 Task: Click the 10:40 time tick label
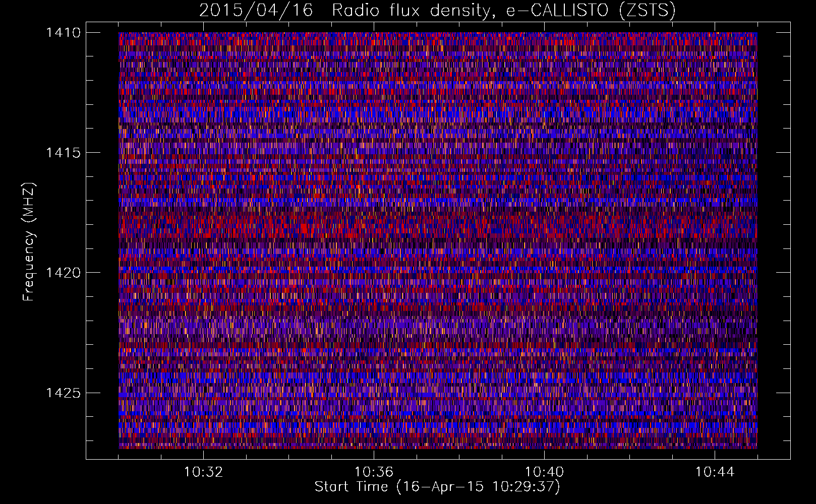(544, 472)
